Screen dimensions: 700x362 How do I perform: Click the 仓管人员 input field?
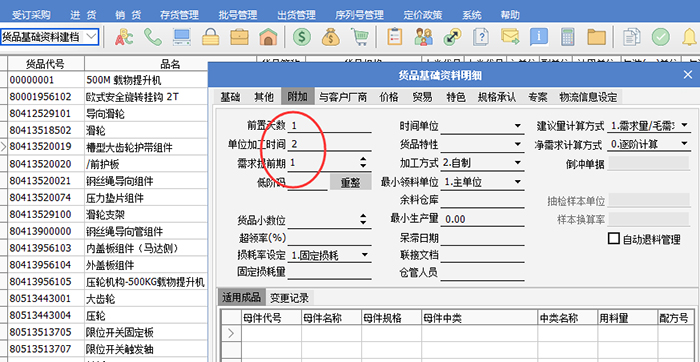coord(483,272)
